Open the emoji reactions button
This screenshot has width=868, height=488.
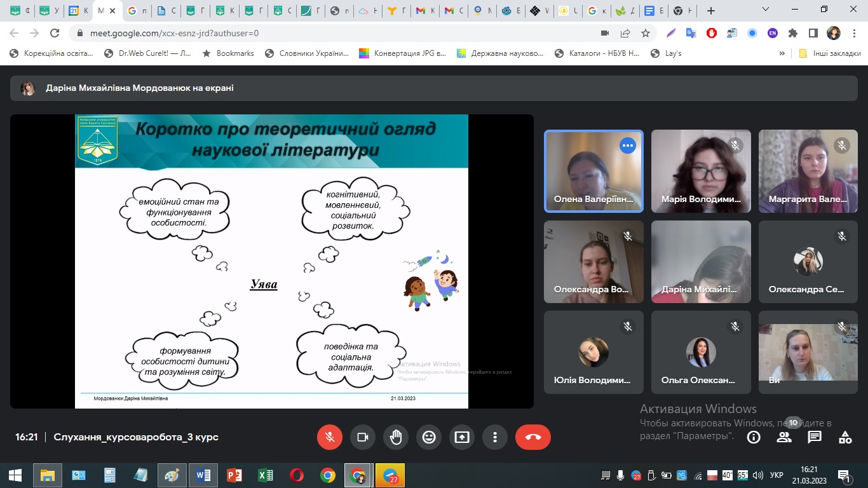pyautogui.click(x=429, y=437)
